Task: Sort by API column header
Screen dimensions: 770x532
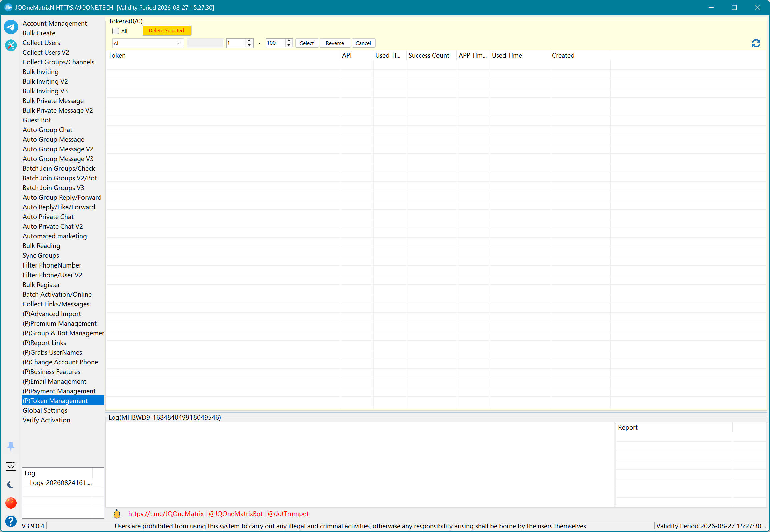Action: click(357, 55)
